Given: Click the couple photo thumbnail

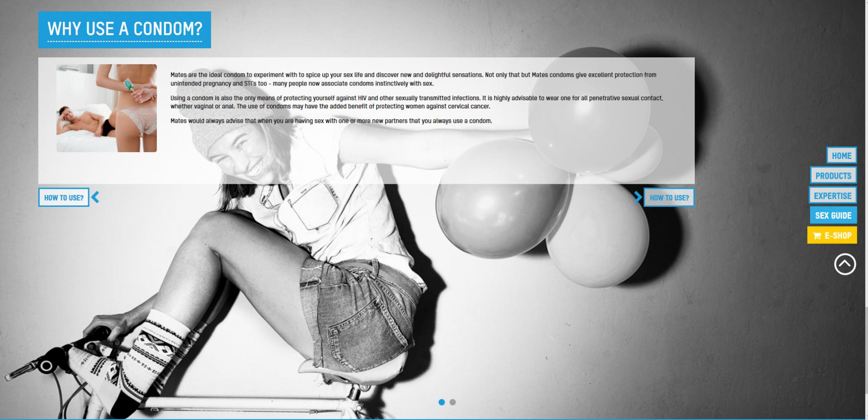Looking at the screenshot, I should 107,108.
